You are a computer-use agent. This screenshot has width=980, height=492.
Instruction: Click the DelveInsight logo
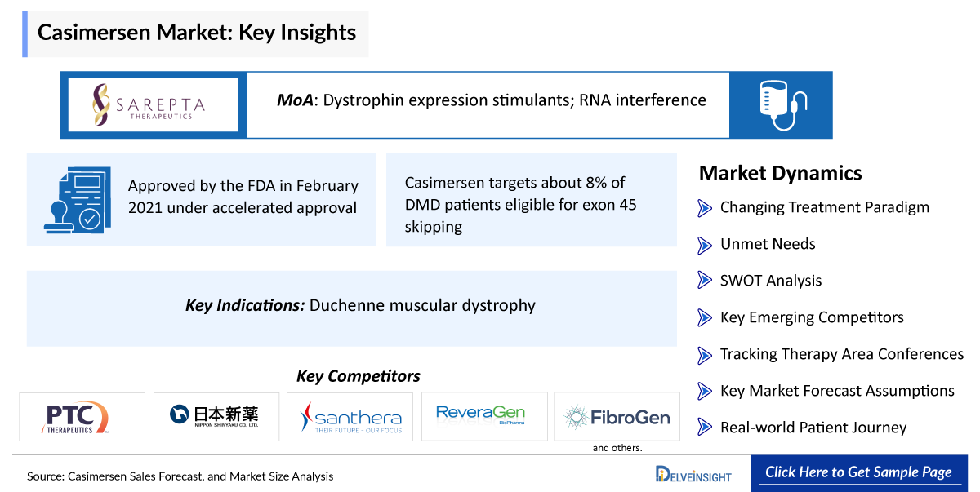(693, 474)
